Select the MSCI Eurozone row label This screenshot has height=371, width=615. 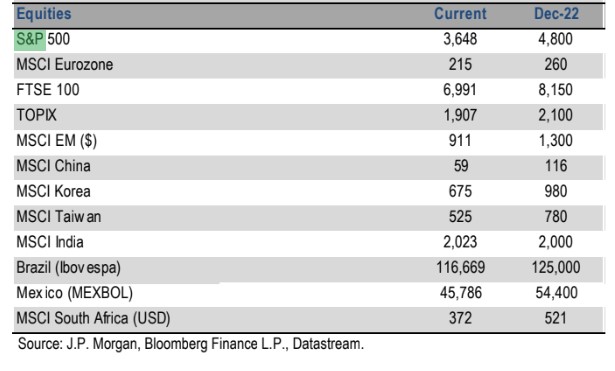tap(65, 64)
